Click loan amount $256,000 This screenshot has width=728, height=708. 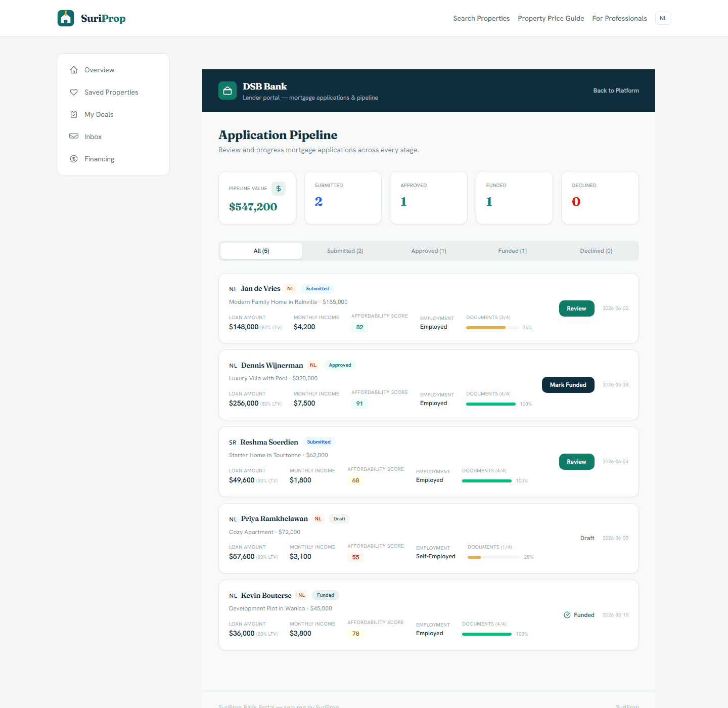(244, 404)
